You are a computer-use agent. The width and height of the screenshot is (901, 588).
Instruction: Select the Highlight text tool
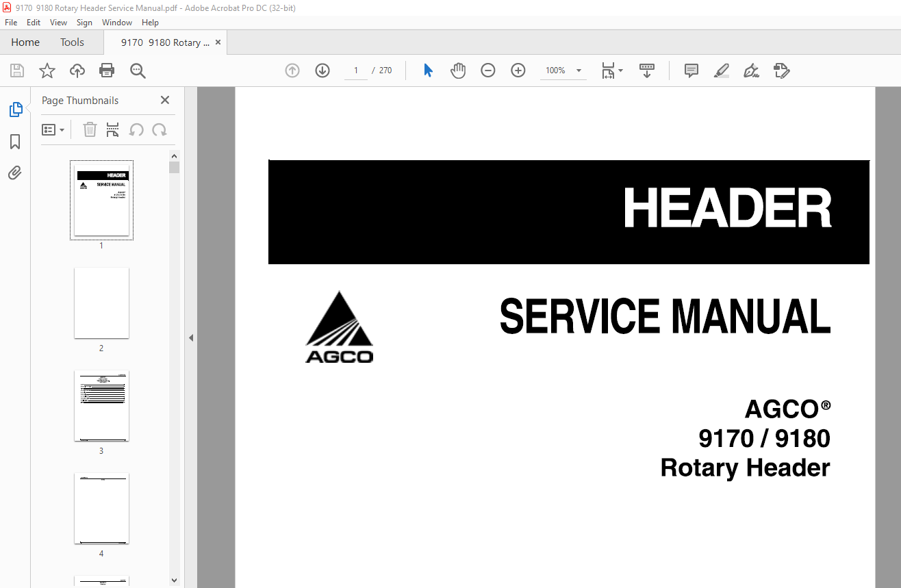[x=721, y=71]
